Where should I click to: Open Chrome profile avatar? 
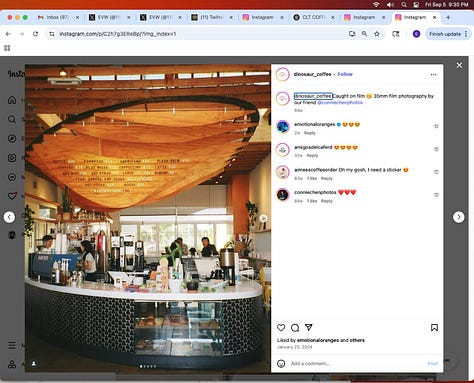pyautogui.click(x=416, y=34)
